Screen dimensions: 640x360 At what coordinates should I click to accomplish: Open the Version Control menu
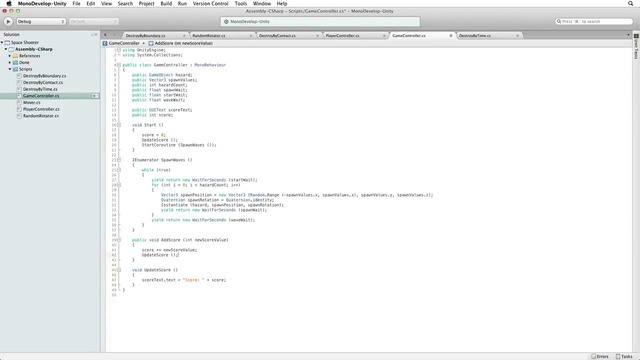coord(211,3)
